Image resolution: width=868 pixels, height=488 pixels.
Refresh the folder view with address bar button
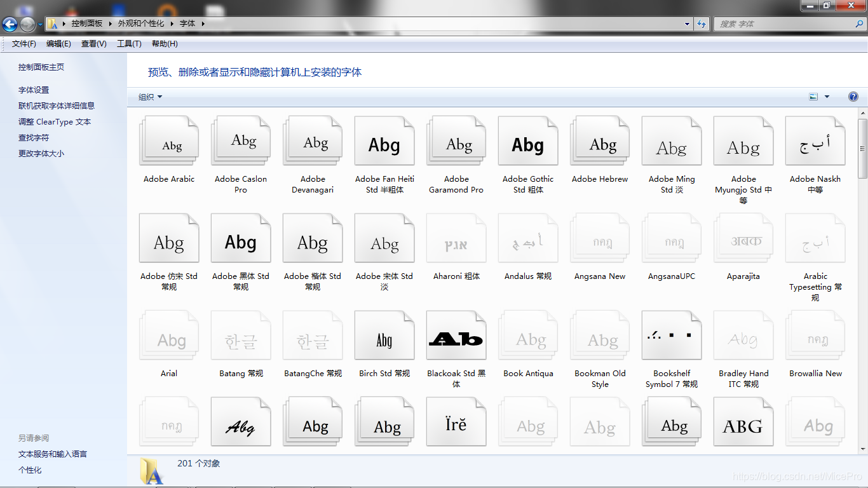point(702,24)
